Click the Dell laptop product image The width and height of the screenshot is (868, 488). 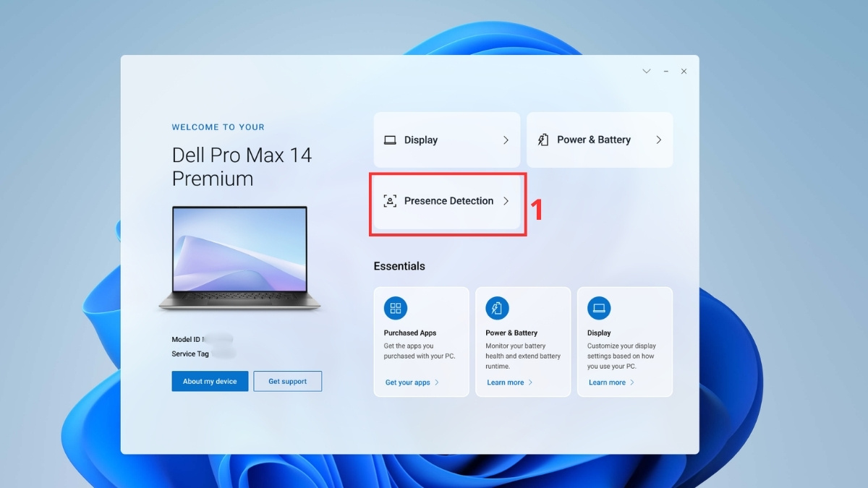239,260
